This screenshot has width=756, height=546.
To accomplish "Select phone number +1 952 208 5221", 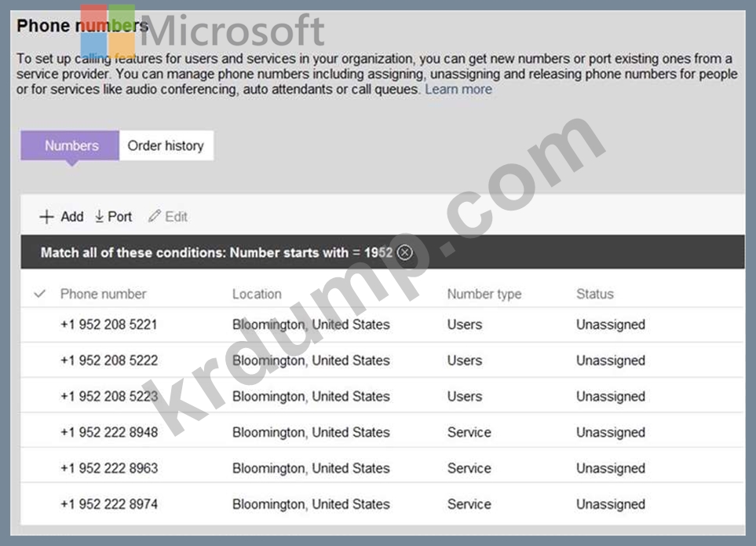I will tap(108, 324).
